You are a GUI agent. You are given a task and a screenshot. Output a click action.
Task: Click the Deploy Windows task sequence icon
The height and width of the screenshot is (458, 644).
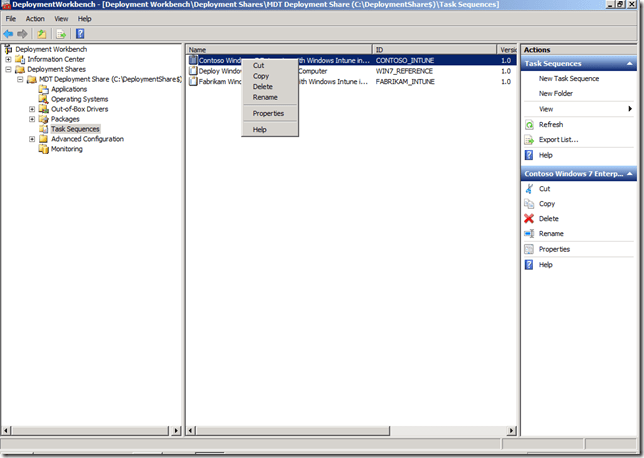[193, 71]
